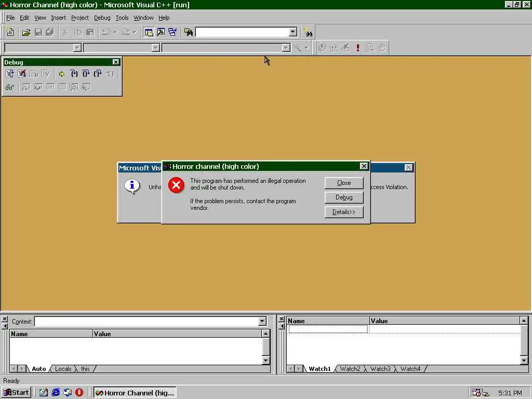Click the binoculars Search icon
This screenshot has height=399, width=532.
pyautogui.click(x=308, y=32)
